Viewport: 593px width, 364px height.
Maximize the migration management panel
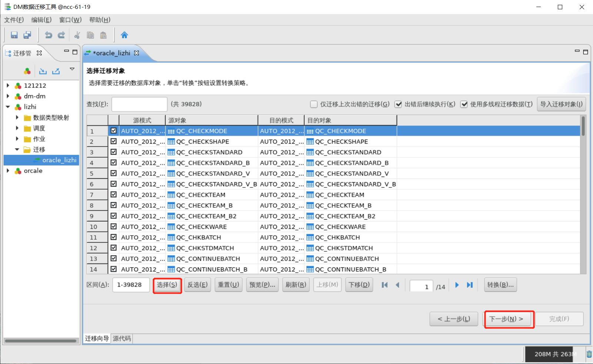point(75,52)
